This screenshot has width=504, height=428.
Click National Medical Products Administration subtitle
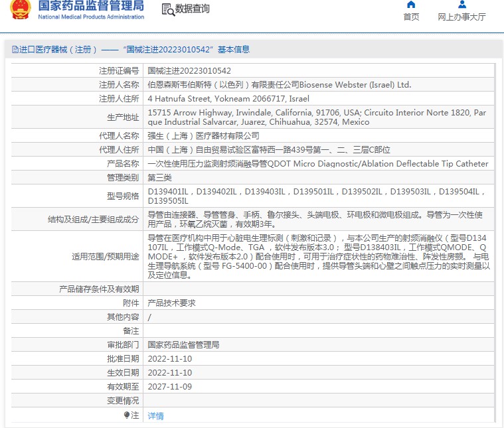91,17
